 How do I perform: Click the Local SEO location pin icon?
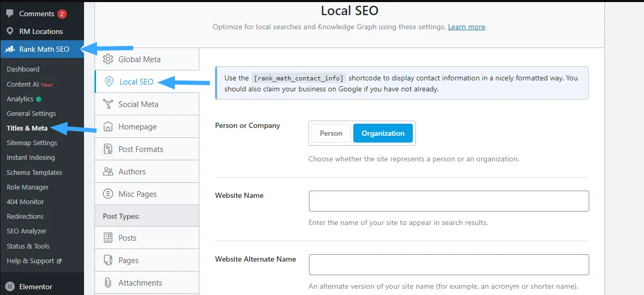pyautogui.click(x=109, y=81)
